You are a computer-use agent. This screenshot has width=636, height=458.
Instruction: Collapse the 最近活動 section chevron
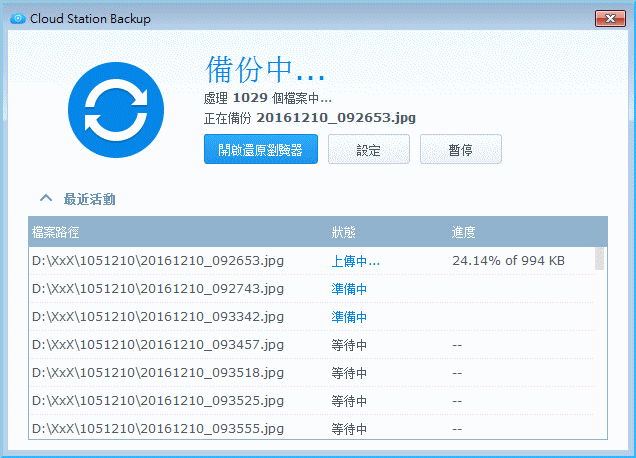pos(46,198)
